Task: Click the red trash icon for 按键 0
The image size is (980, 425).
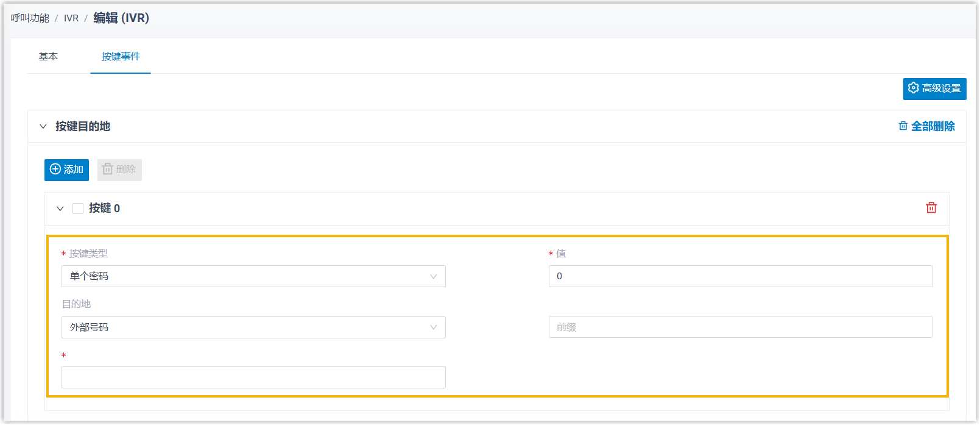Action: (x=931, y=208)
